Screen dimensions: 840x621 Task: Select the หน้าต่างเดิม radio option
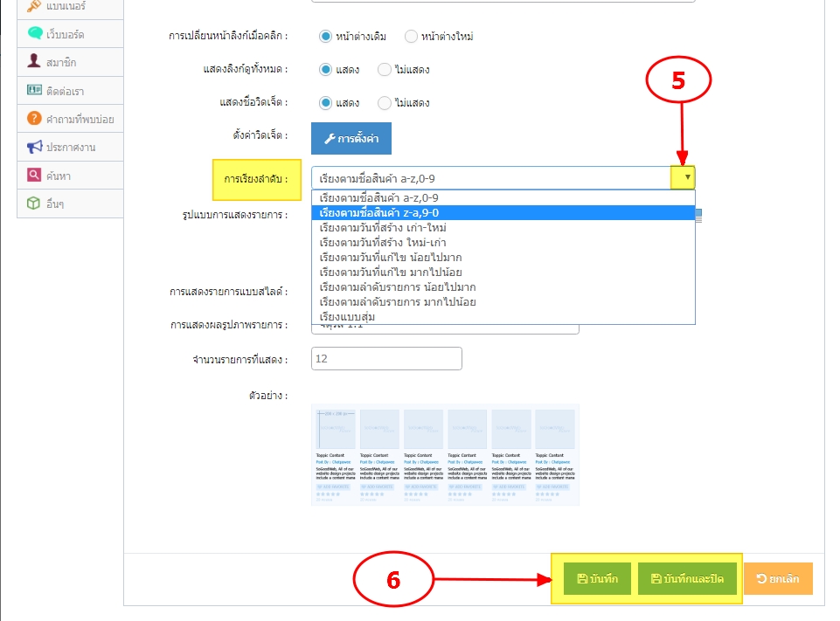(325, 37)
